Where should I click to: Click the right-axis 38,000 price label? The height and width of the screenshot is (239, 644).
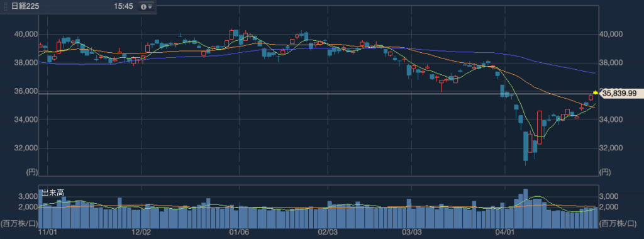[611, 63]
